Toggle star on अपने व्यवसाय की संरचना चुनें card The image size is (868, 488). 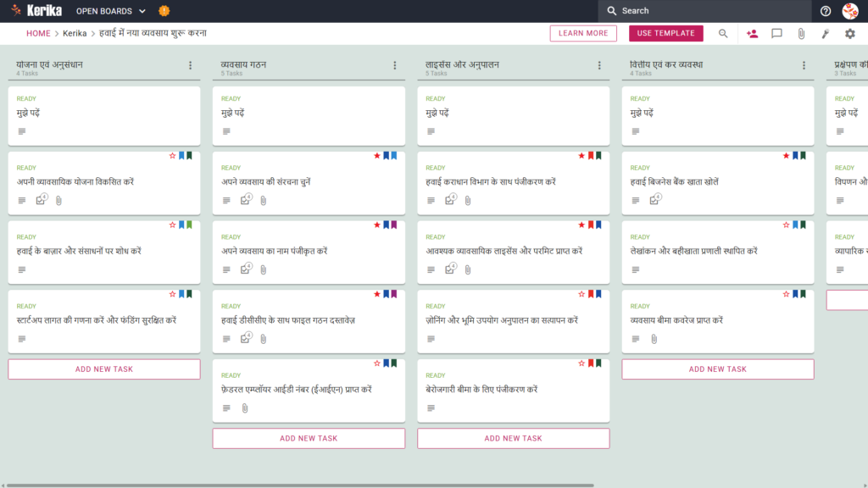point(377,156)
